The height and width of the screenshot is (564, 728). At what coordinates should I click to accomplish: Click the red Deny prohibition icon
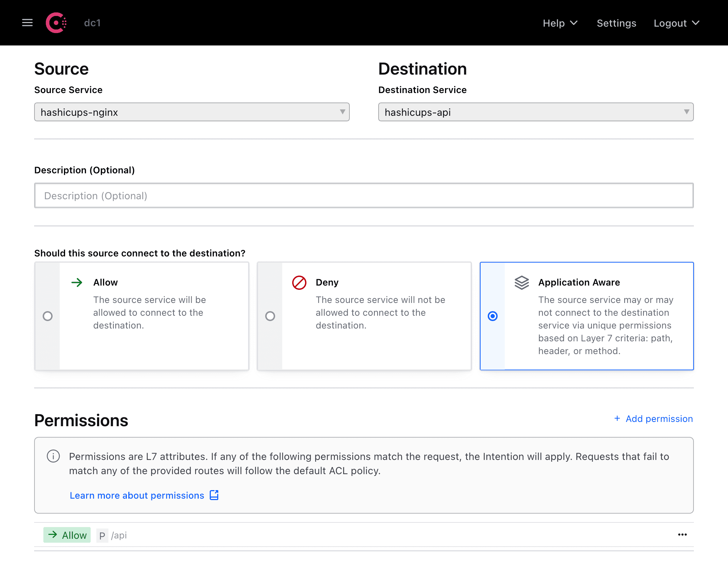pyautogui.click(x=299, y=283)
